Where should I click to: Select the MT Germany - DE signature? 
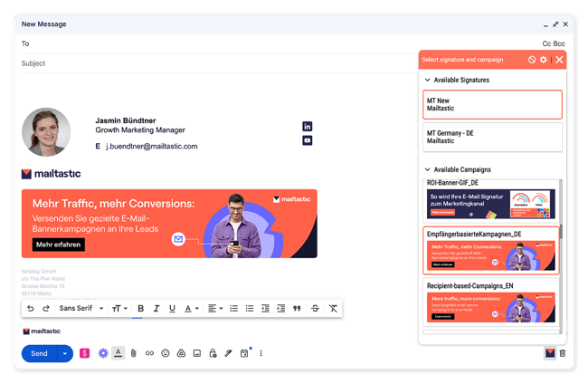[492, 137]
